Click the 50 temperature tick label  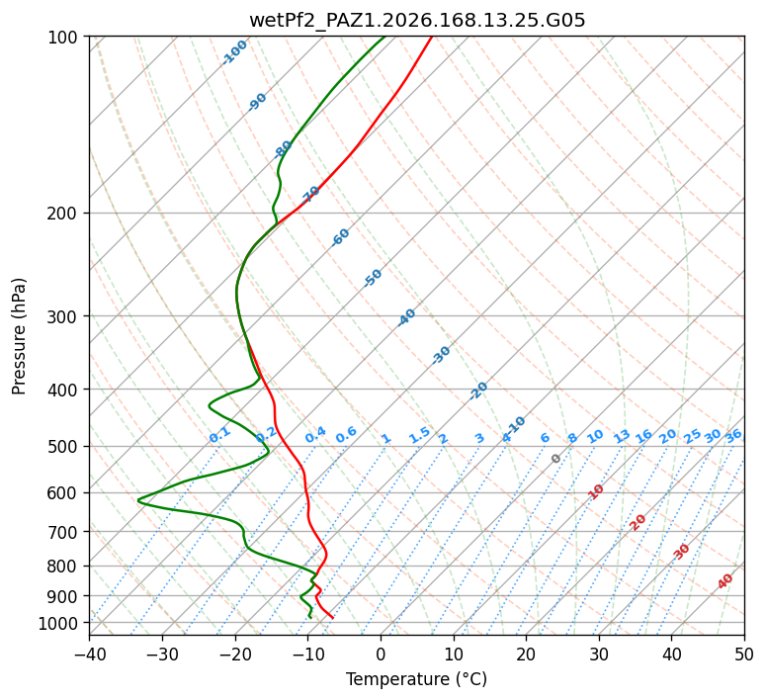[744, 654]
